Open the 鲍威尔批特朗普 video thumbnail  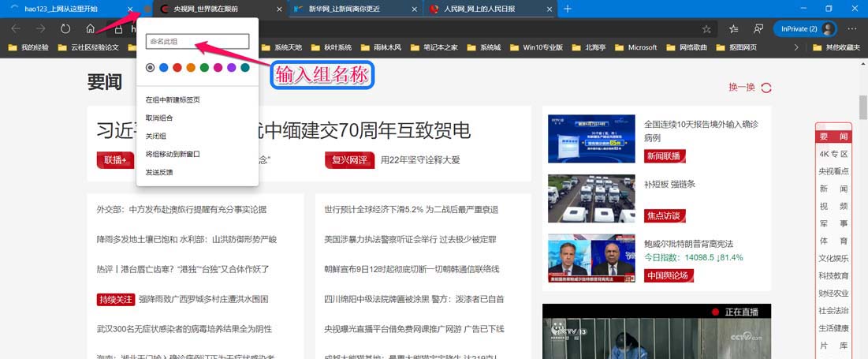(x=591, y=258)
